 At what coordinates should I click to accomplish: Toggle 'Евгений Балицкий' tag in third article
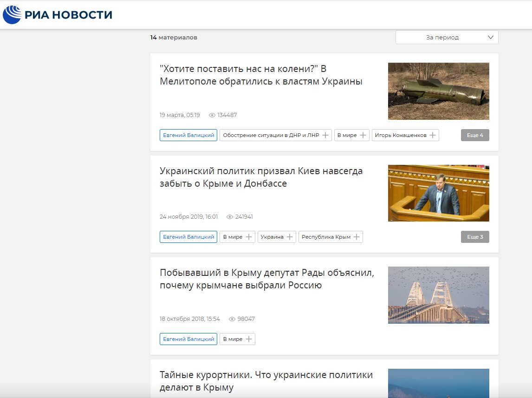[188, 339]
